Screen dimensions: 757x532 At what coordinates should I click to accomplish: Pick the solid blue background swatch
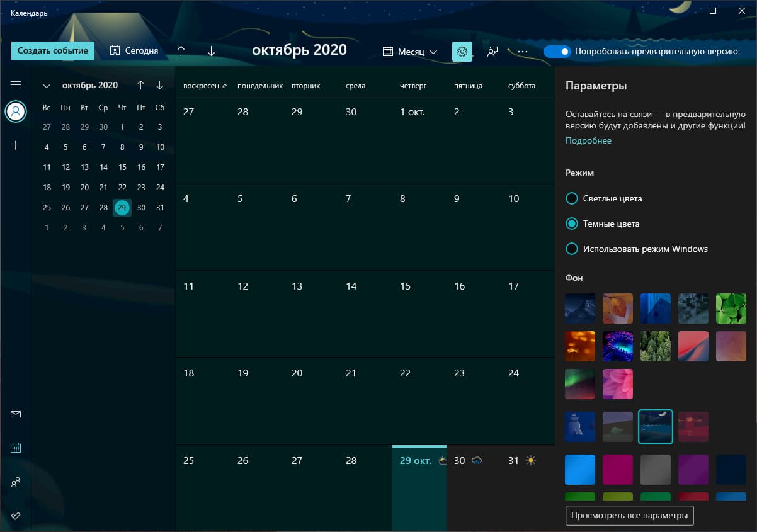pos(579,469)
